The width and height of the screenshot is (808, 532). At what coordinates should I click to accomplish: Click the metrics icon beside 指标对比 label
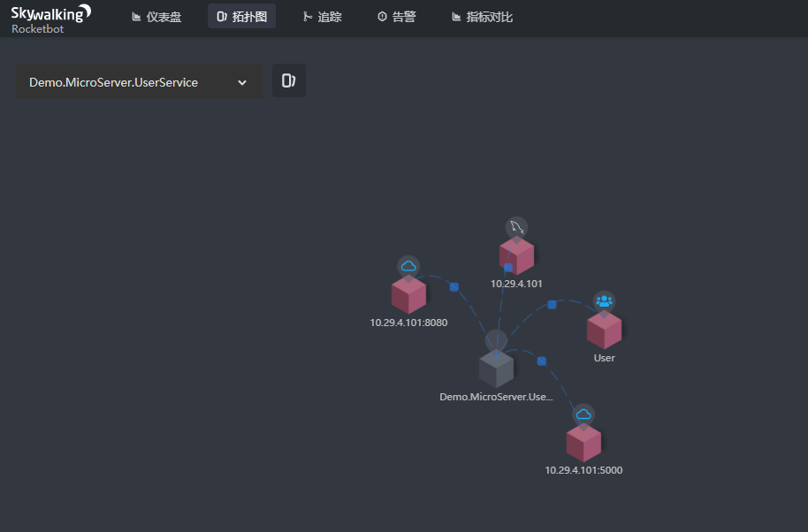(x=458, y=15)
